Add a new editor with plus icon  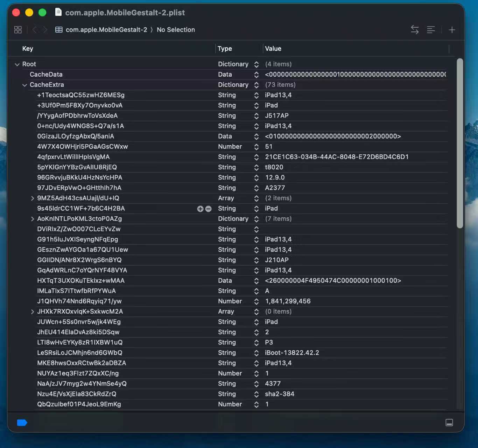[452, 30]
